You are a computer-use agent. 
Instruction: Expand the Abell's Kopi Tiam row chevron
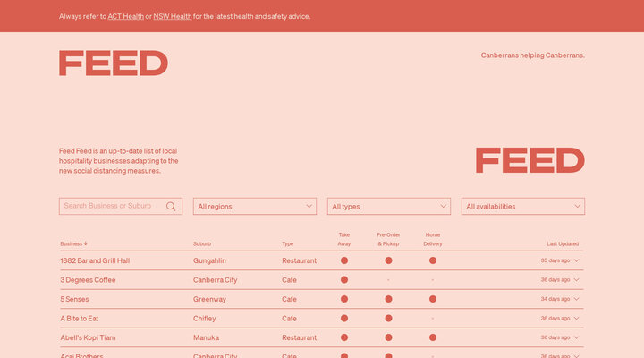[x=577, y=337]
